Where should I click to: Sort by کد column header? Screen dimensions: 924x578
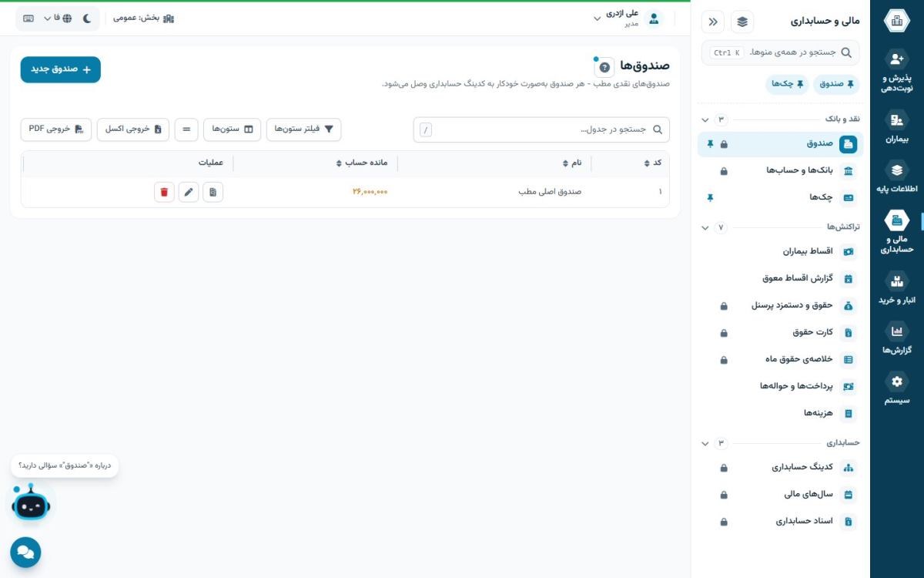(651, 163)
